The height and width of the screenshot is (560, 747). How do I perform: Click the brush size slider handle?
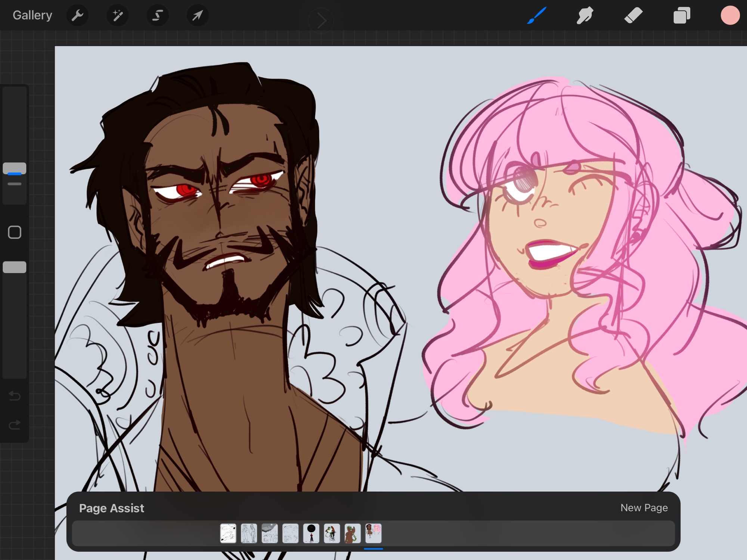(15, 168)
